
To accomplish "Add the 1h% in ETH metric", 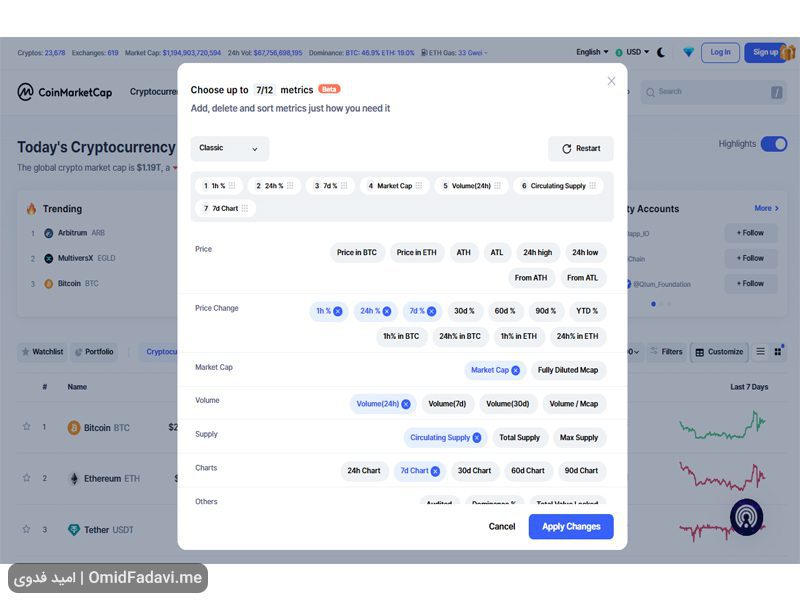I will 518,336.
